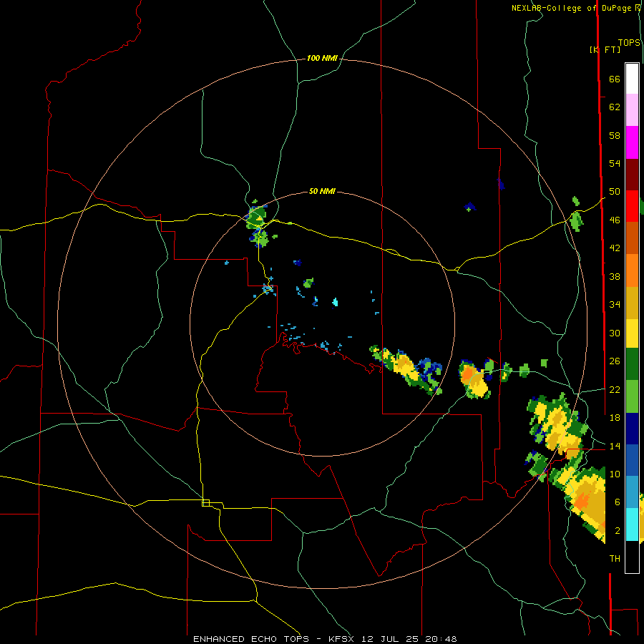Screen dimensions: 644x644
Task: Click the 34 value on the legend
Action: (615, 305)
